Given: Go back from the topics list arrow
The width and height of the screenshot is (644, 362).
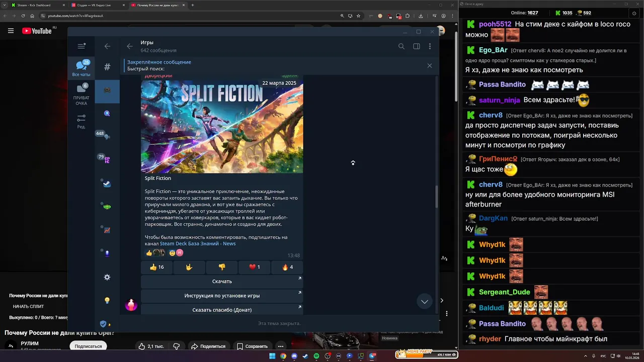Looking at the screenshot, I should [x=107, y=46].
